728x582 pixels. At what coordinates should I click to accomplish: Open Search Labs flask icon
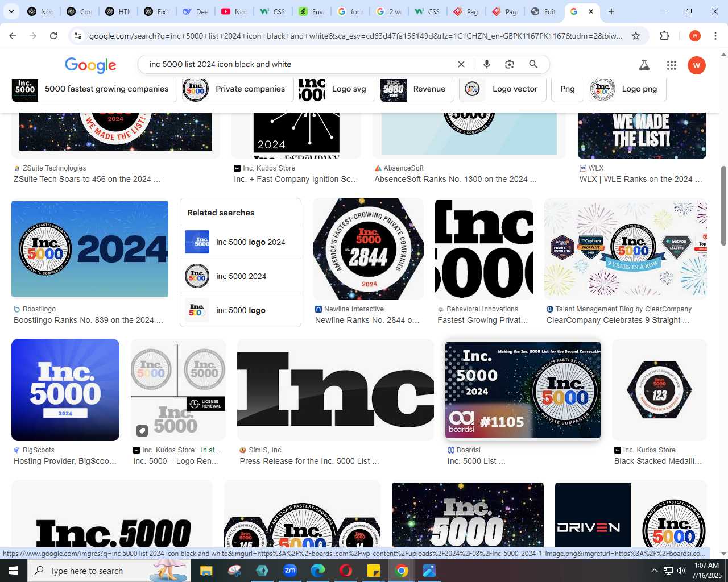(x=644, y=65)
